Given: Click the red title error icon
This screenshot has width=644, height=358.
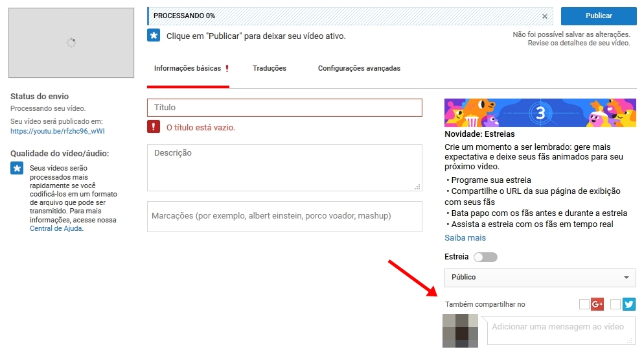Looking at the screenshot, I should 154,126.
